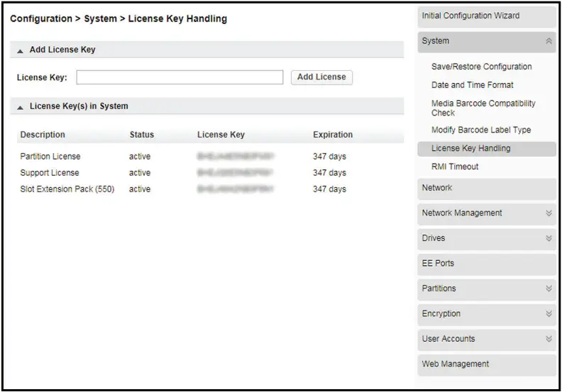The width and height of the screenshot is (562, 392).
Task: Go to Date and Time Format
Action: (472, 85)
